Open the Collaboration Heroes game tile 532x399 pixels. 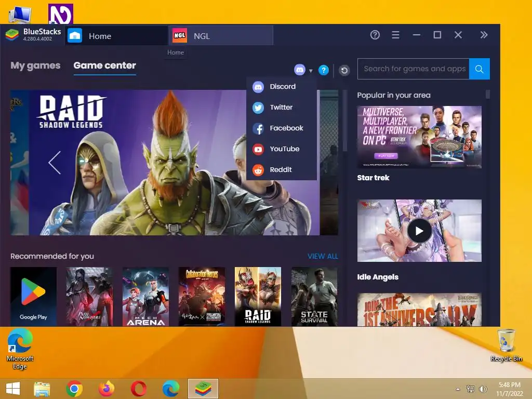point(202,297)
